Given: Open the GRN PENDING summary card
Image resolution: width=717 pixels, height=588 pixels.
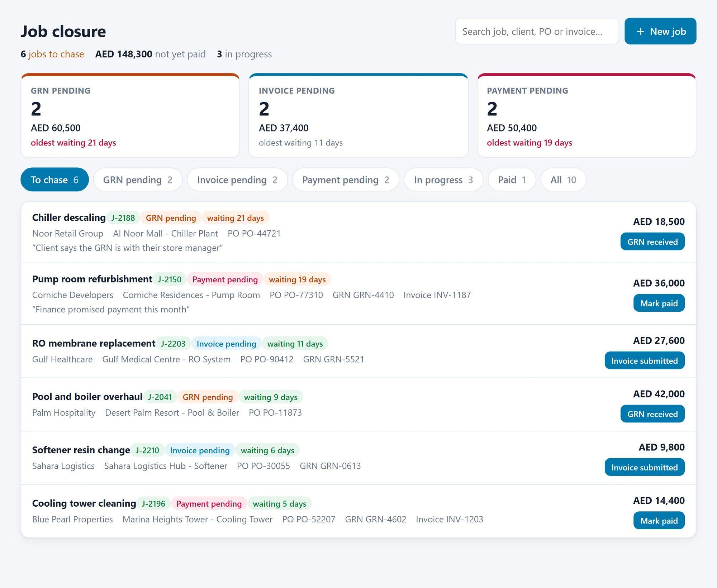Looking at the screenshot, I should (130, 115).
